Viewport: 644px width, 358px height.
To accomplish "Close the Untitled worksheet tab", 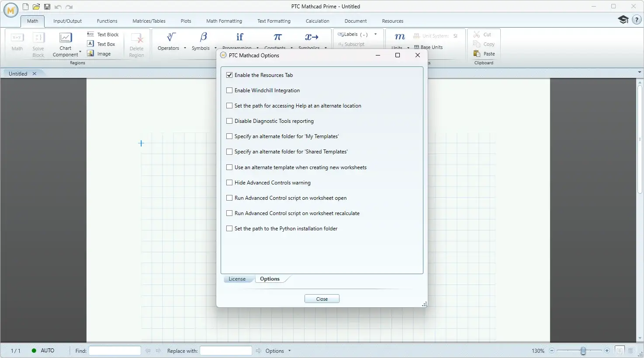I will pos(35,74).
